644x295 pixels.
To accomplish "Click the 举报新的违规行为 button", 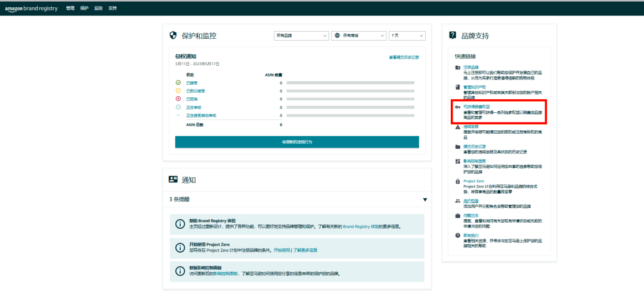I will pos(297,142).
